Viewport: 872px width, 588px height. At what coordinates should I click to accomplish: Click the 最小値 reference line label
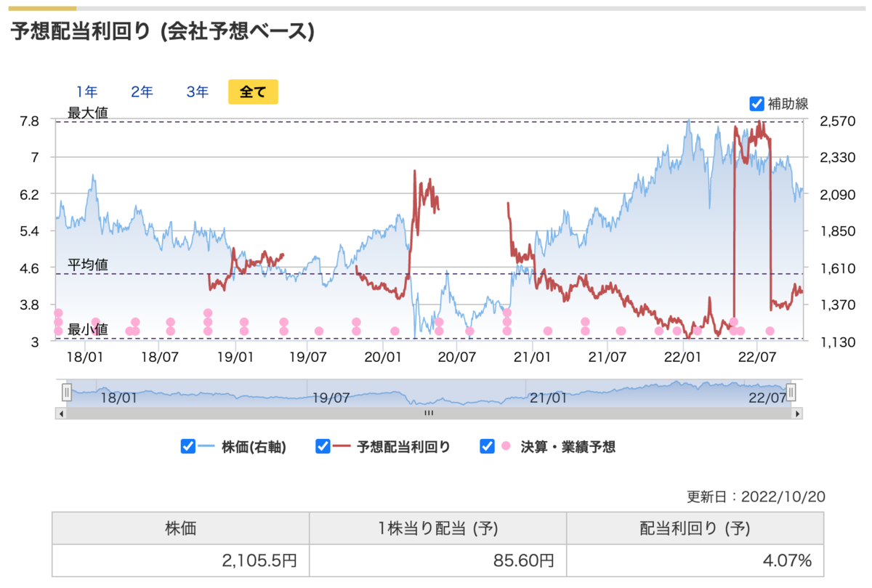point(87,330)
